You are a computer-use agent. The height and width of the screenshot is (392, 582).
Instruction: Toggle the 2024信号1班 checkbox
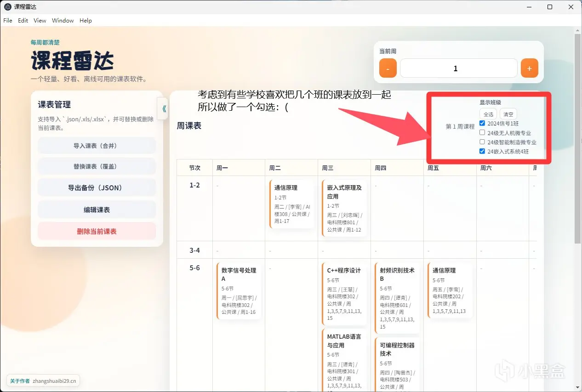point(482,123)
